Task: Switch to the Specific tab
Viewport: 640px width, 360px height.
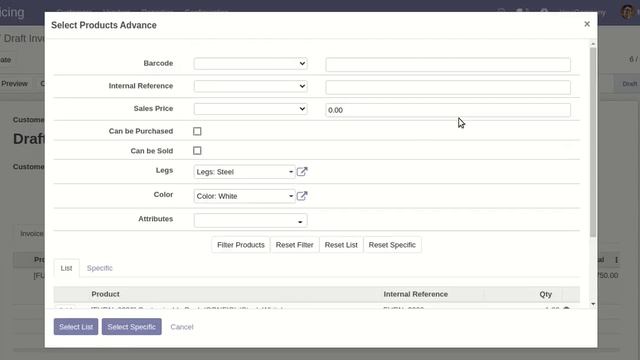Action: 100,268
